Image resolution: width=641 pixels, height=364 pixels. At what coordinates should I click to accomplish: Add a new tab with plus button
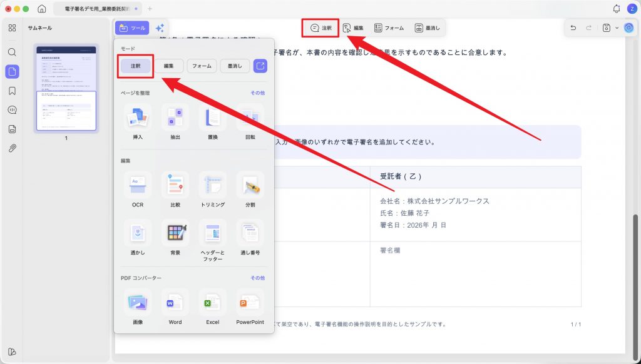150,9
